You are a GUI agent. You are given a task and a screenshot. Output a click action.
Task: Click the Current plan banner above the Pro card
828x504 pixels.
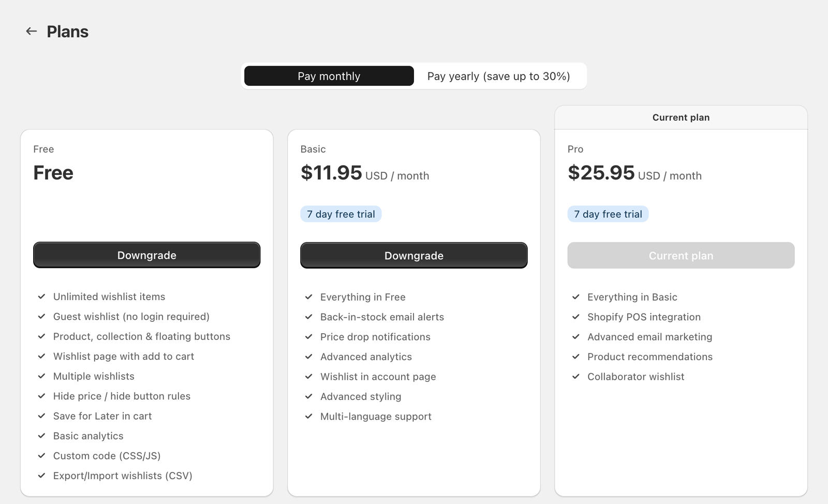tap(681, 117)
